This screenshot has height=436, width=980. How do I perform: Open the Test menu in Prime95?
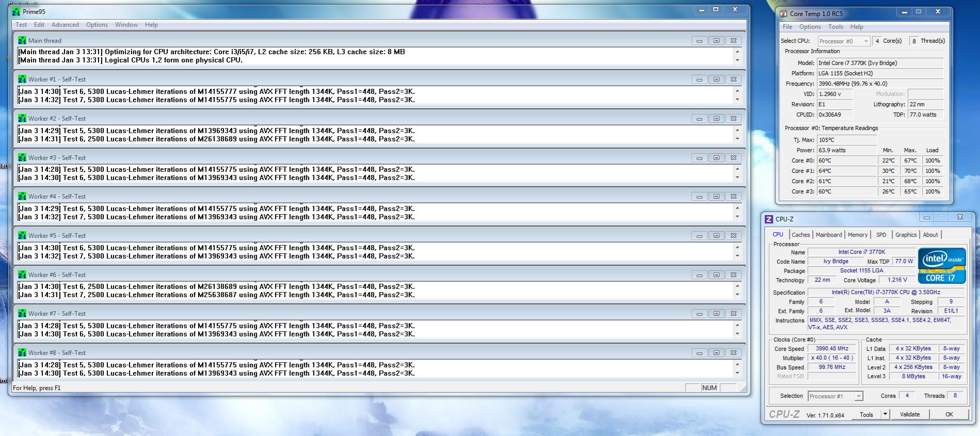(x=21, y=25)
